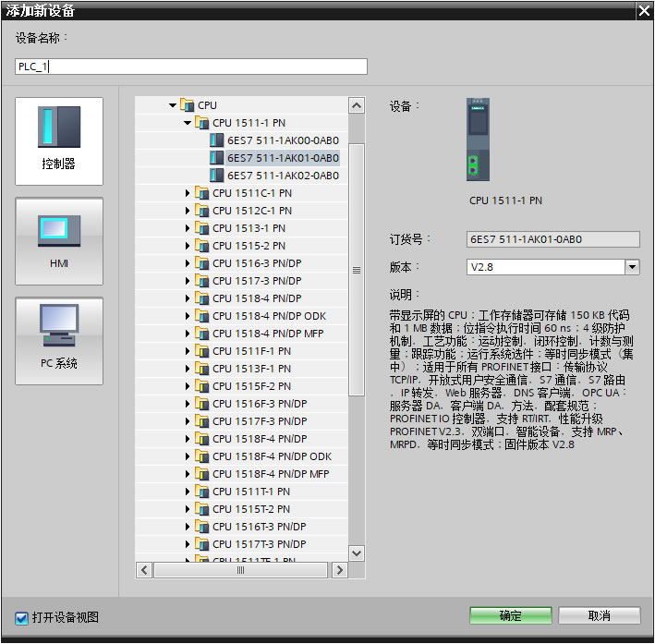Click the CPU 1515F-2 PN folder icon
655x644 pixels.
201,385
